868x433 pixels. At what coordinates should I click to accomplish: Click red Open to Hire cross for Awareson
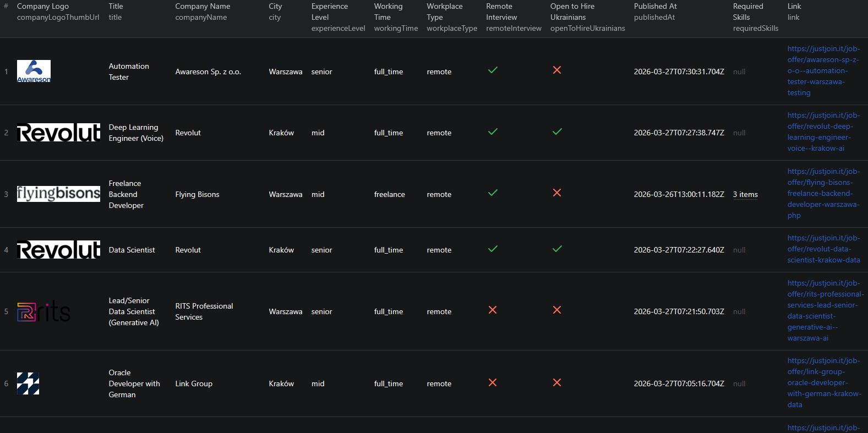click(x=557, y=70)
